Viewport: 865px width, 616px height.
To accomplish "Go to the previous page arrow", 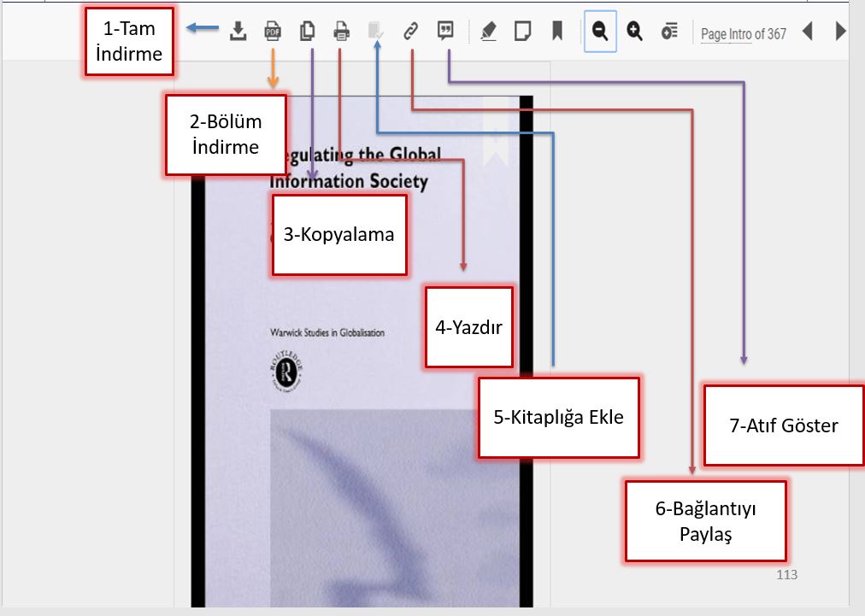I will point(808,32).
